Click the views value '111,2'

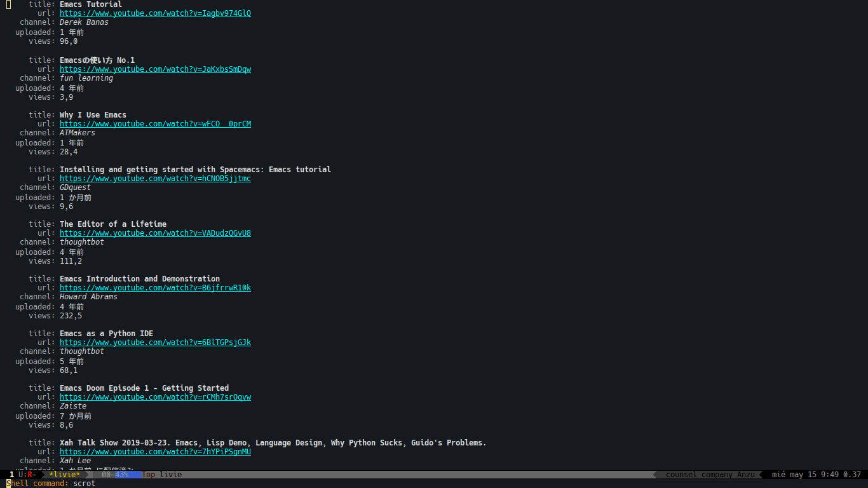71,261
